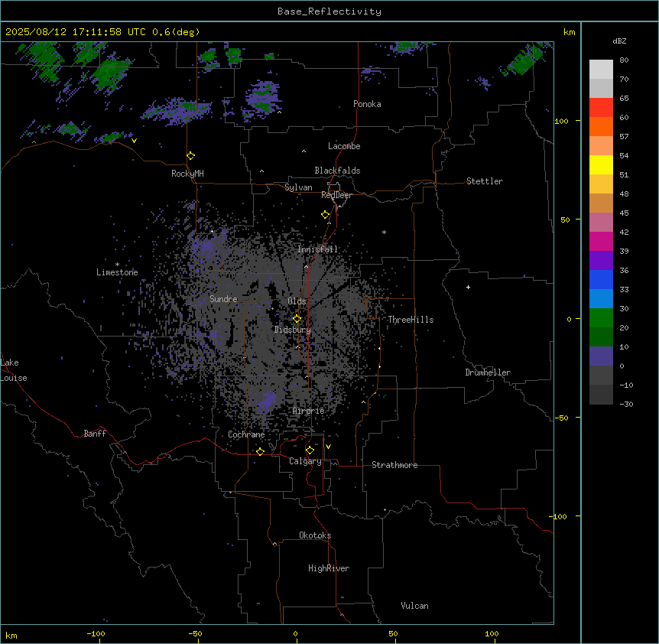Click the asterisk marker above Limestone
This screenshot has height=644, width=659.
(x=117, y=265)
